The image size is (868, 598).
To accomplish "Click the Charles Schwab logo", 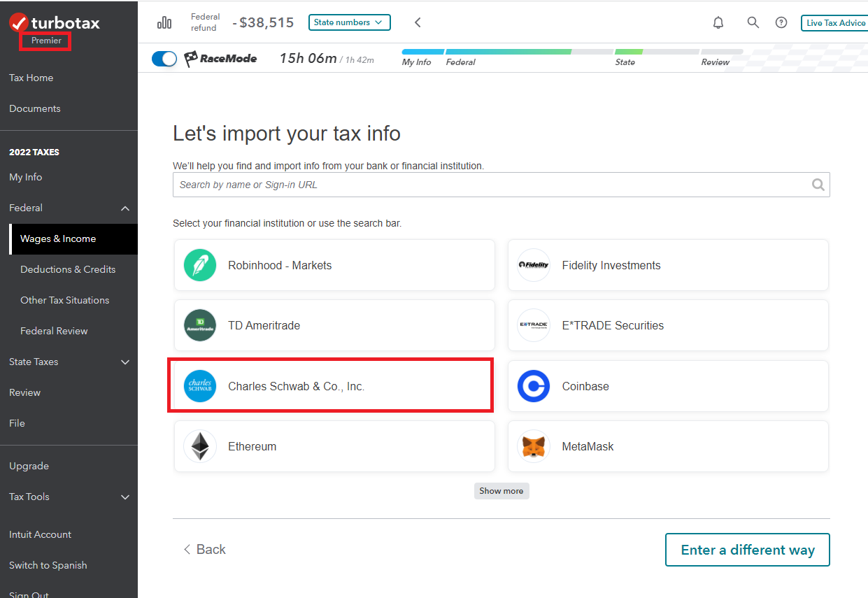I will pyautogui.click(x=200, y=386).
